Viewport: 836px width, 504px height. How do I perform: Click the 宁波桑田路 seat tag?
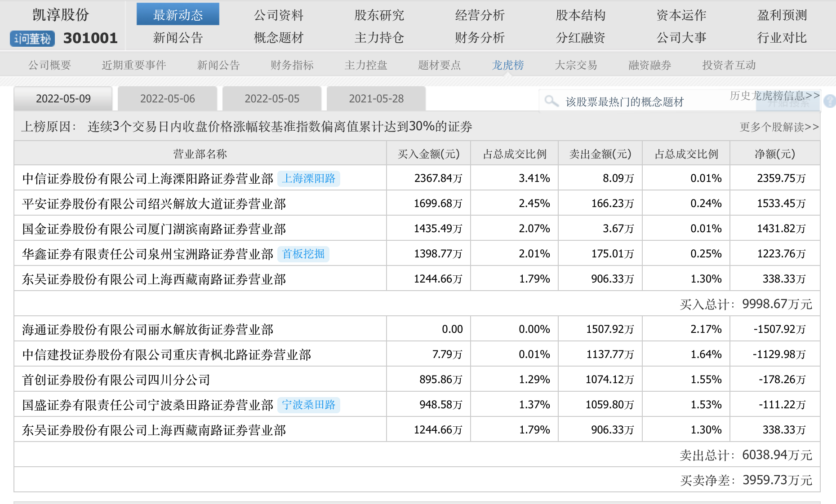(x=309, y=405)
